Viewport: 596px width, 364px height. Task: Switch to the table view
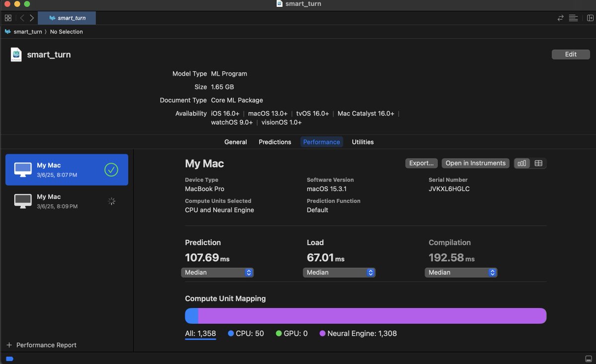pos(538,163)
